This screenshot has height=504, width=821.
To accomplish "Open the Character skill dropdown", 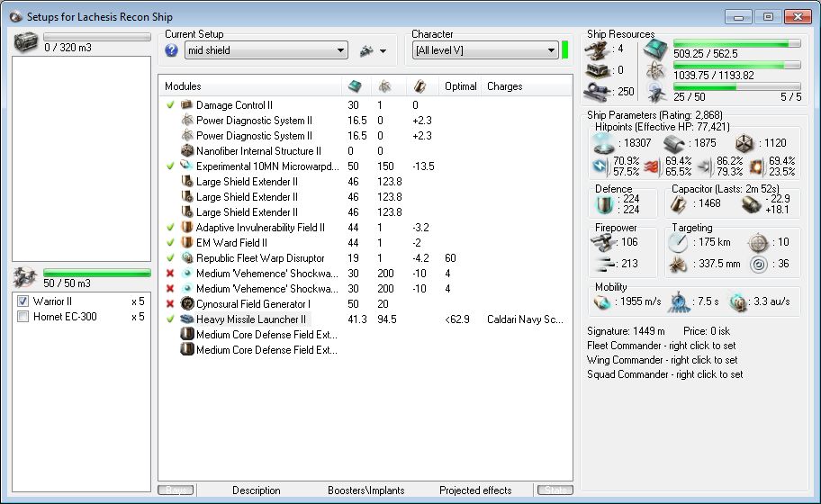I will pyautogui.click(x=485, y=50).
